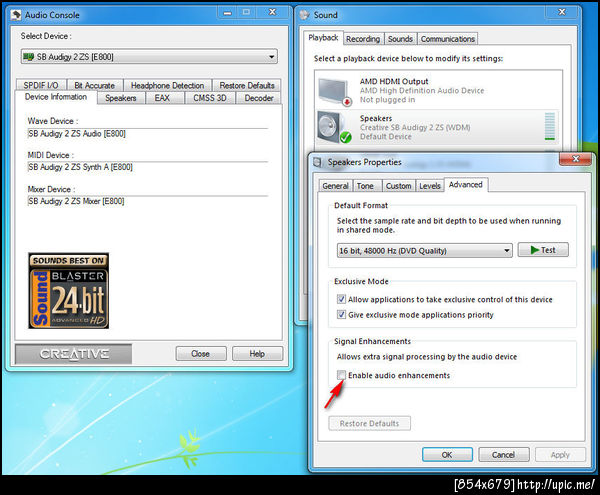Select the AMD HDMI Output monitor icon
600x495 pixels.
pyautogui.click(x=335, y=91)
